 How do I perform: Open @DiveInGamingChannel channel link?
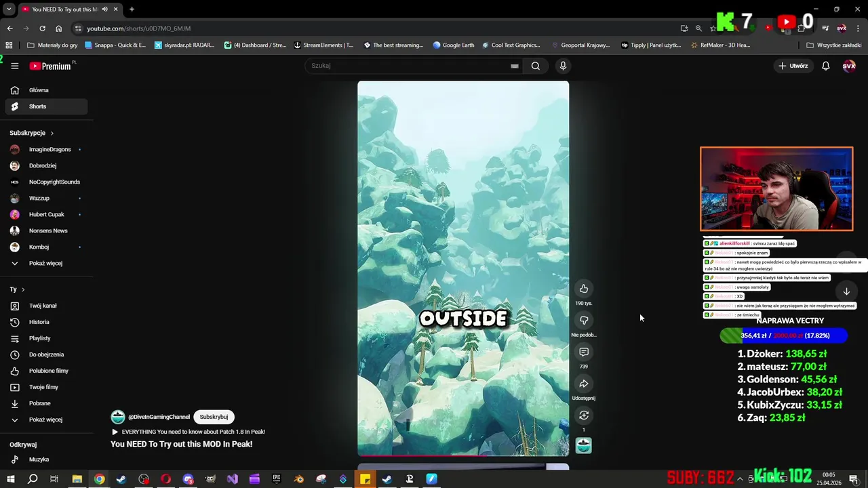[159, 417]
